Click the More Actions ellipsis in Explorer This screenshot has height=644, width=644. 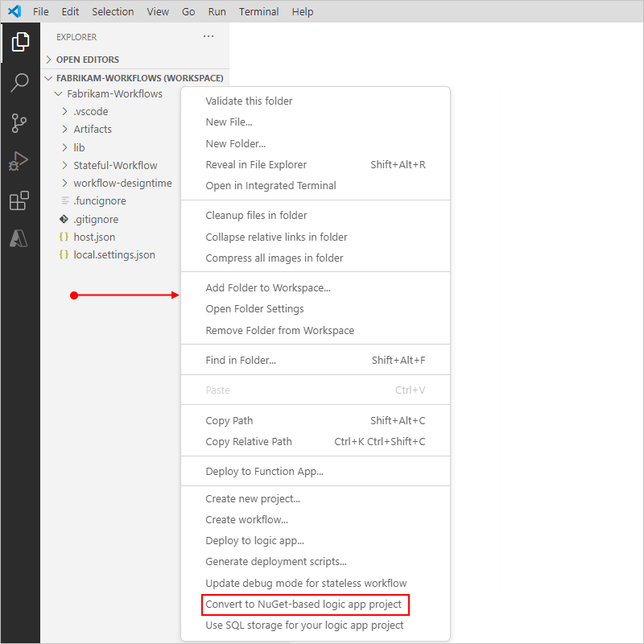(208, 36)
